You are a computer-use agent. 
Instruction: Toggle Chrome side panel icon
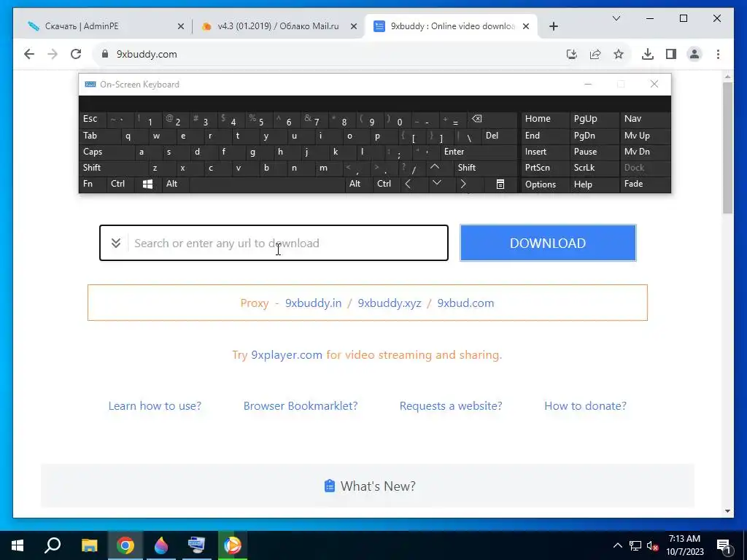coord(671,54)
